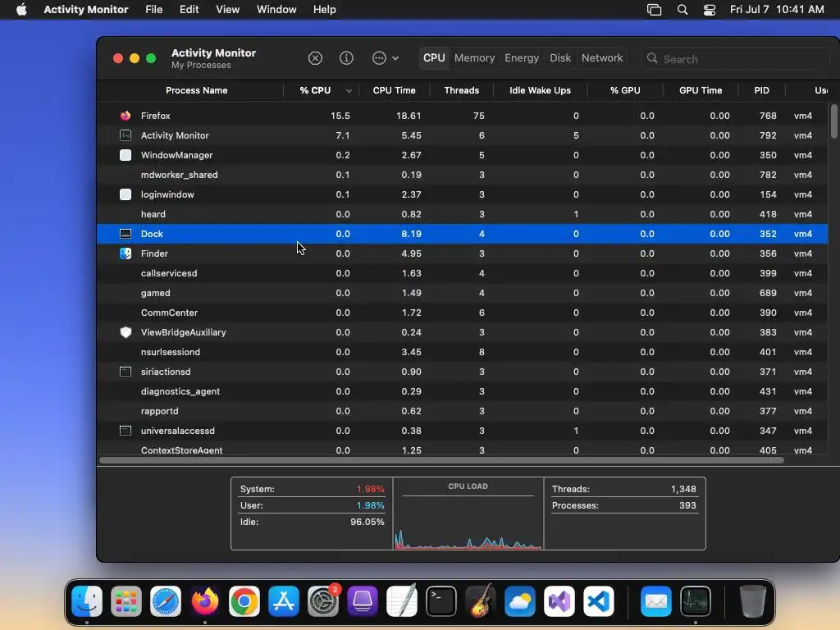Screen dimensions: 840x630
Task: Open the File menu
Action: click(x=153, y=10)
